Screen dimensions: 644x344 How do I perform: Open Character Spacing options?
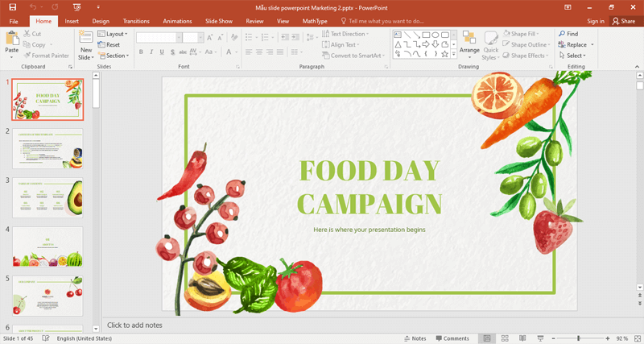pyautogui.click(x=194, y=52)
